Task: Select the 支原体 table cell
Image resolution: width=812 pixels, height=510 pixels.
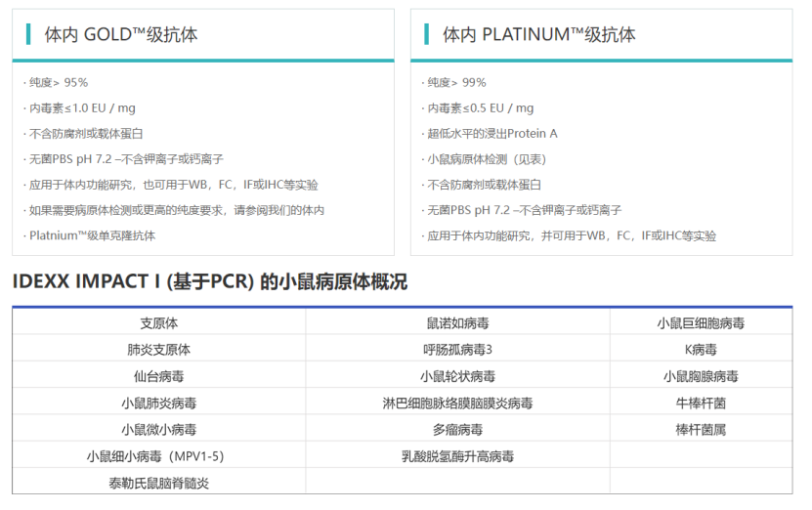Action: [x=158, y=323]
